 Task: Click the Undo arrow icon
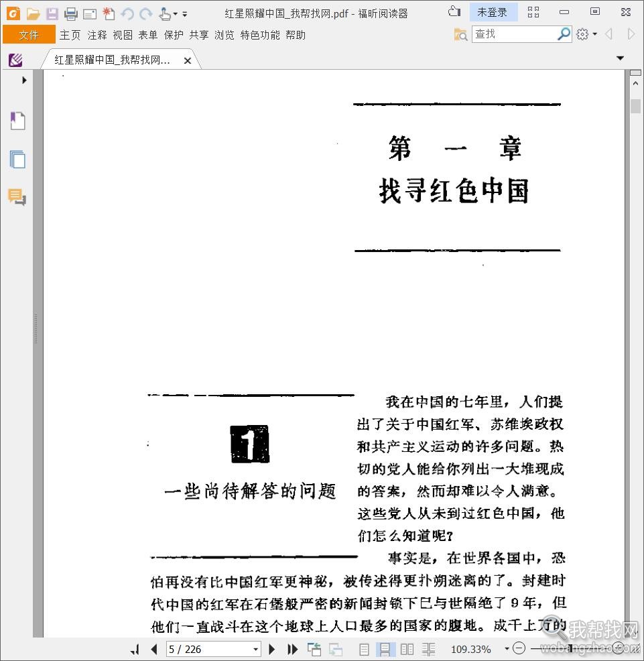click(x=127, y=14)
